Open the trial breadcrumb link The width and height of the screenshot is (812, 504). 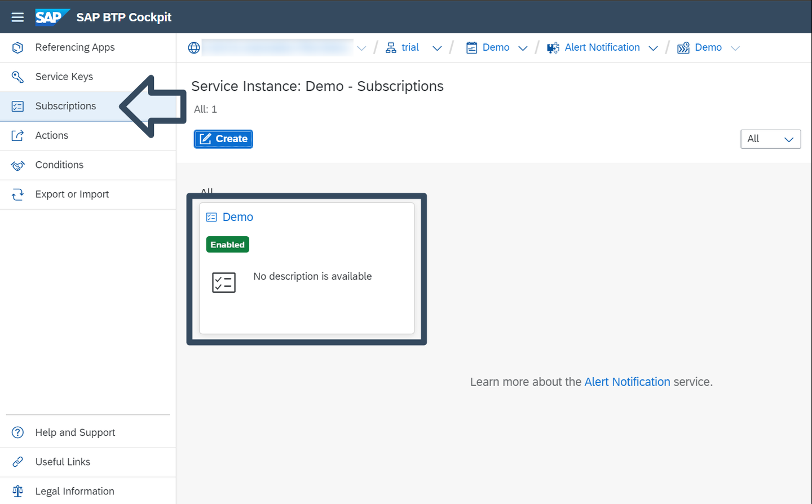410,47
